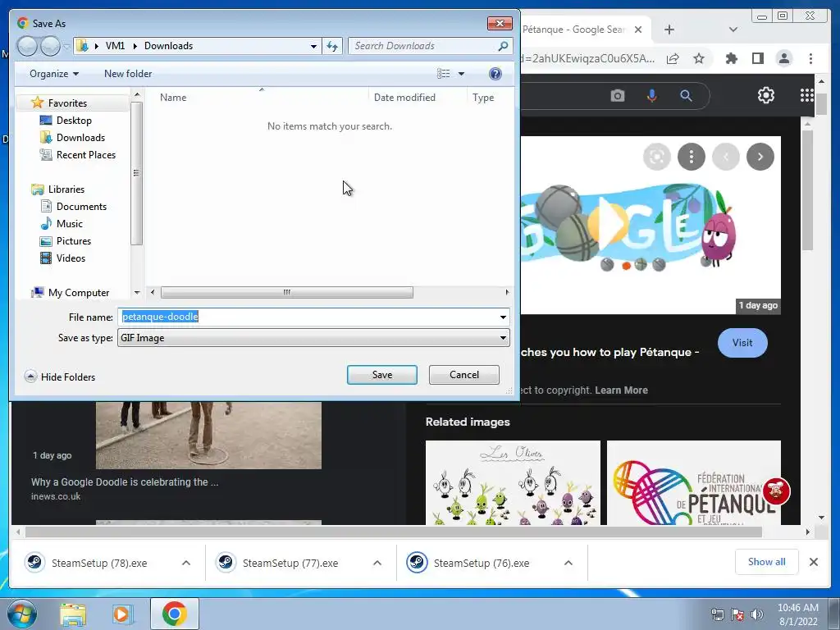Click the Forward arrow in Save As dialog

click(x=50, y=46)
